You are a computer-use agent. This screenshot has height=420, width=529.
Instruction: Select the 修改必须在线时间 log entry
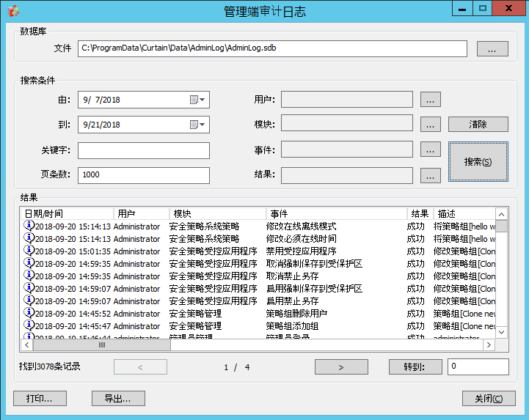[258, 239]
